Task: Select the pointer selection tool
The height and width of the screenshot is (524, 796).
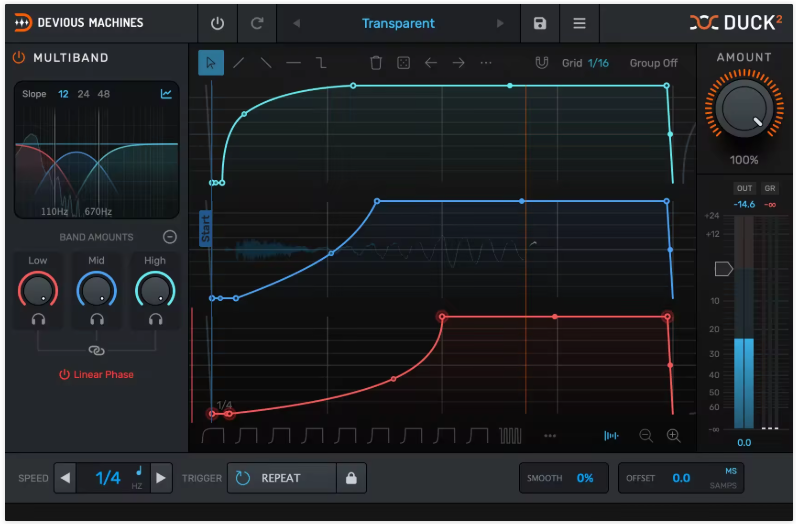Action: (211, 63)
